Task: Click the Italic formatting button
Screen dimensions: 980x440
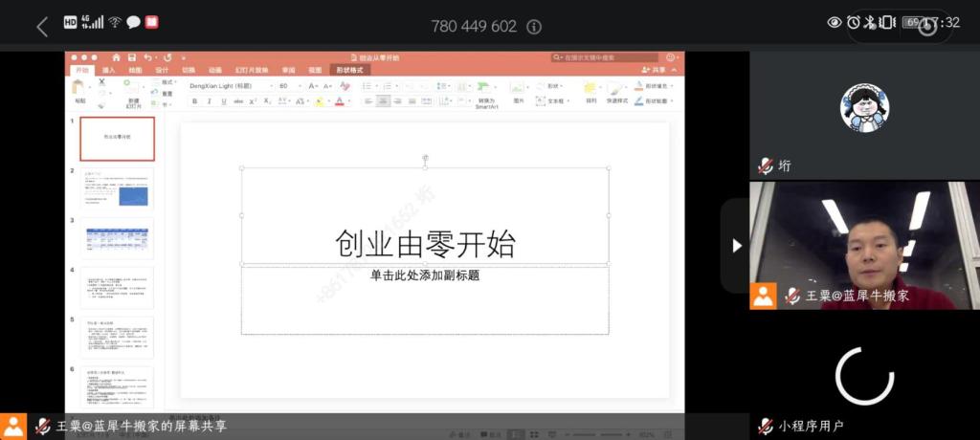Action: (210, 101)
